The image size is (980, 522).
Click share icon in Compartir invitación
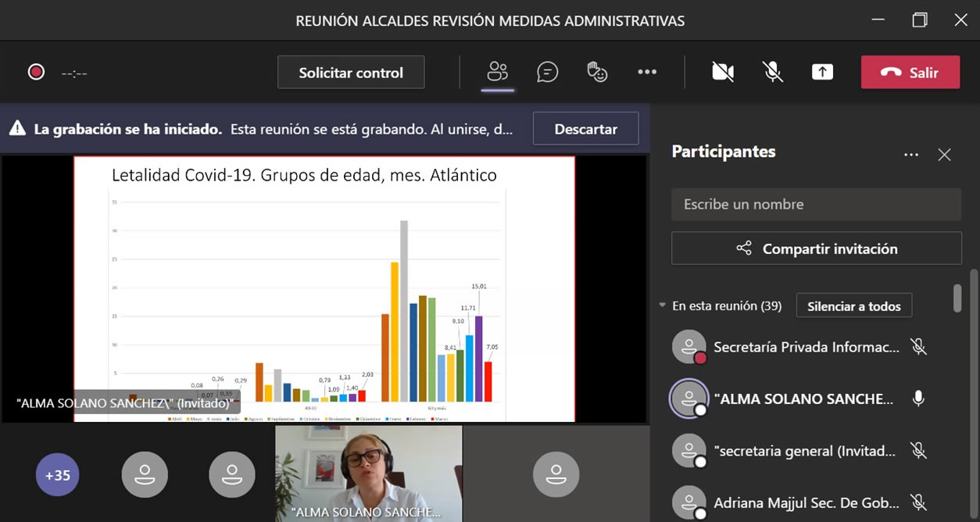click(743, 248)
